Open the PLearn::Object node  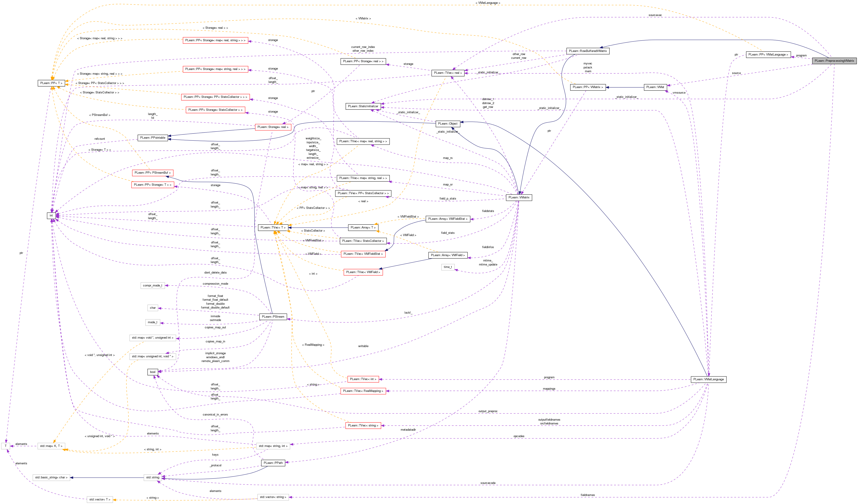448,123
